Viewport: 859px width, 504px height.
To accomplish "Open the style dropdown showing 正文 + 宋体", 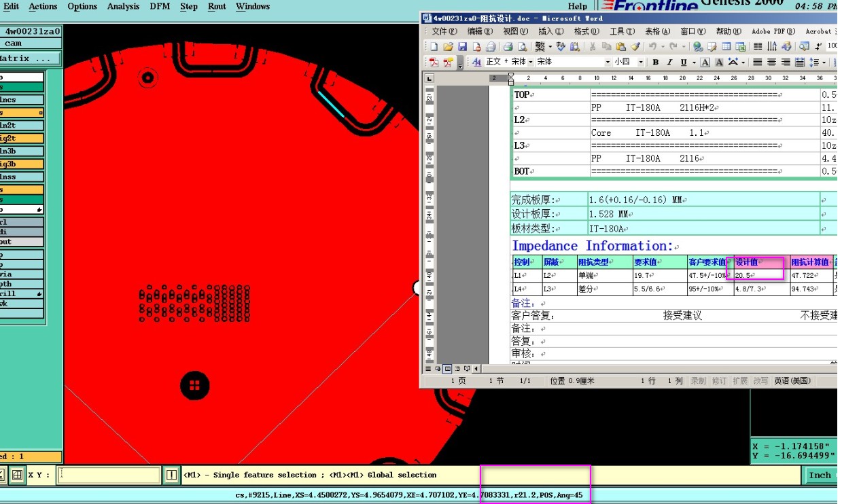I will point(531,62).
